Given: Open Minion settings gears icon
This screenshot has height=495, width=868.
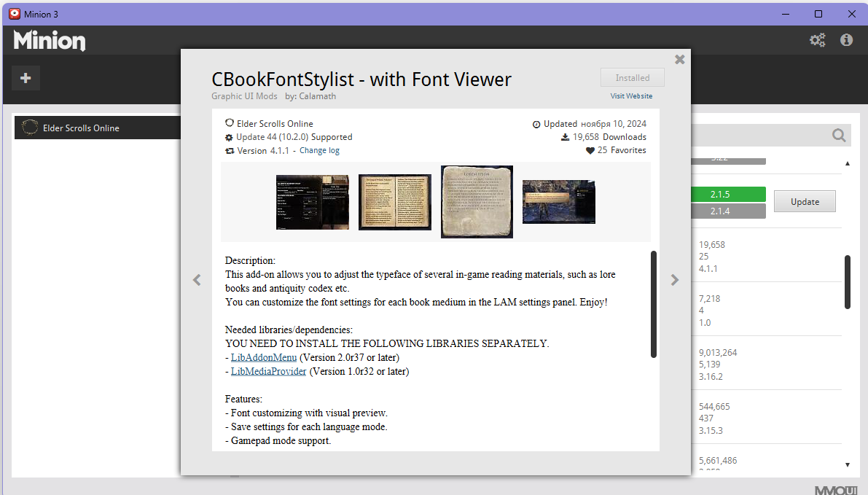Looking at the screenshot, I should coord(817,40).
